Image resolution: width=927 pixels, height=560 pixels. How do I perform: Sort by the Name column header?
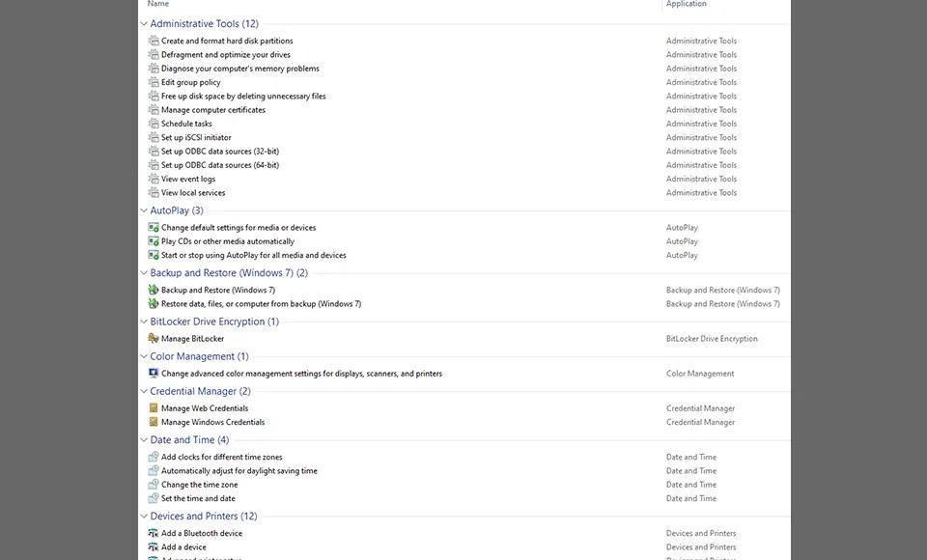(x=157, y=4)
